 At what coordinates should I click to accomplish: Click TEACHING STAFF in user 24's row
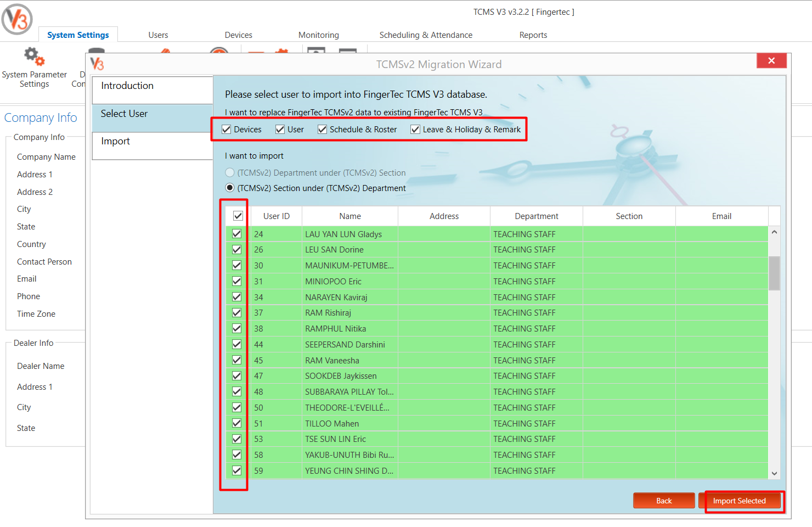coord(525,234)
